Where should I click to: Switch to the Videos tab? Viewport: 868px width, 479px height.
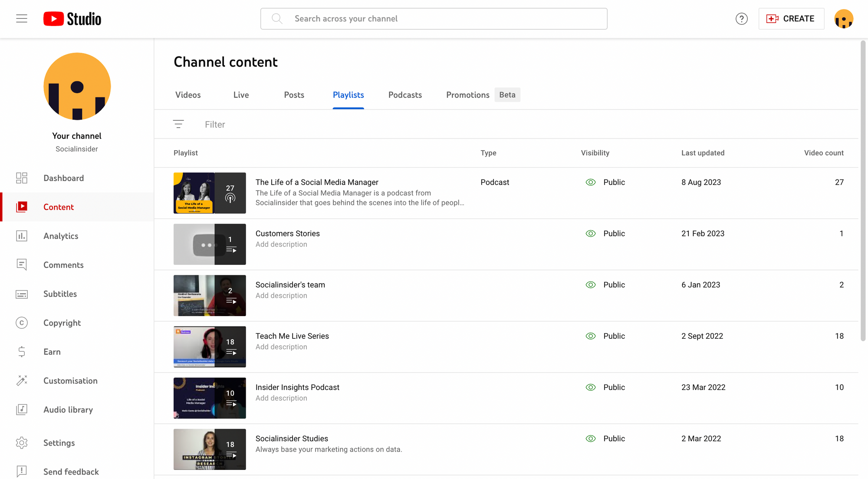[188, 95]
